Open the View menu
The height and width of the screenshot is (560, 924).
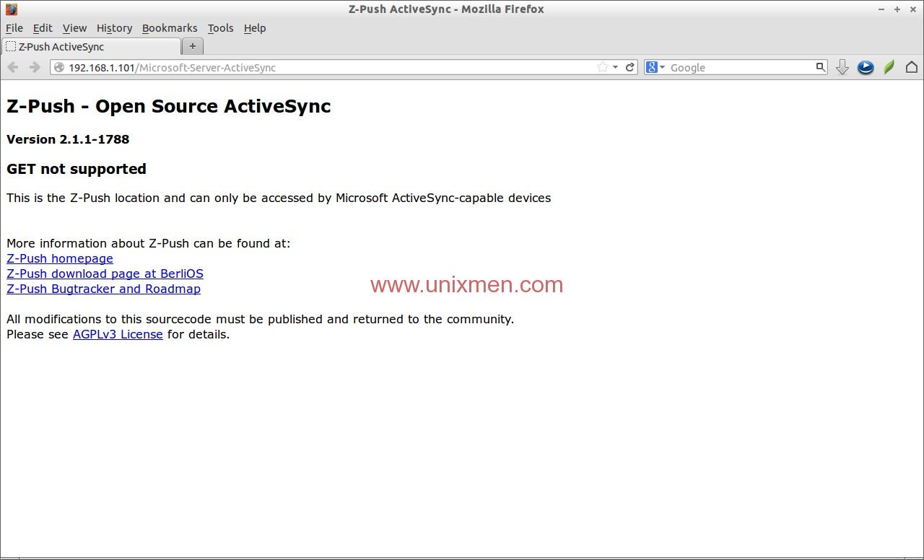(x=74, y=28)
